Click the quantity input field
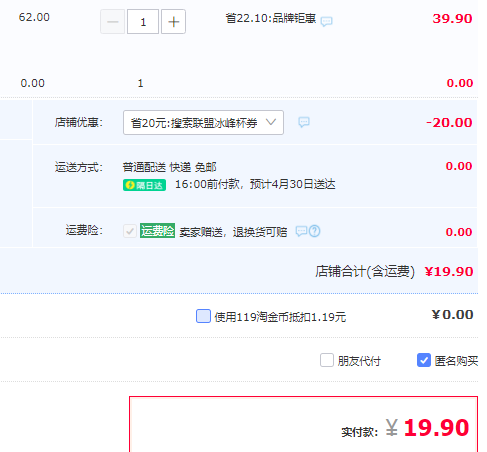The width and height of the screenshot is (487, 452). 143,22
